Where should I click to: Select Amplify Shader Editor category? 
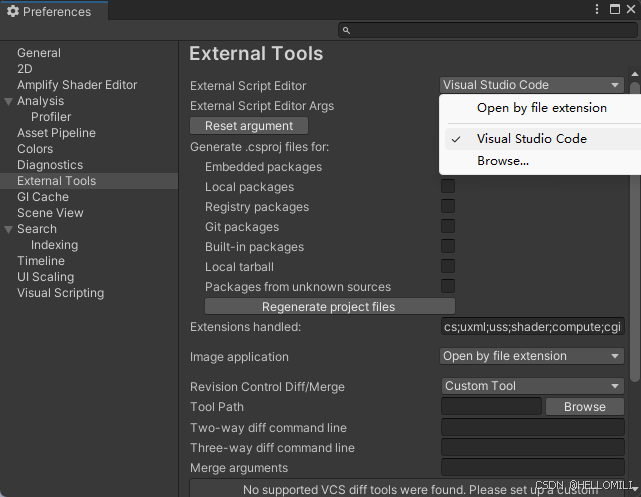click(77, 85)
